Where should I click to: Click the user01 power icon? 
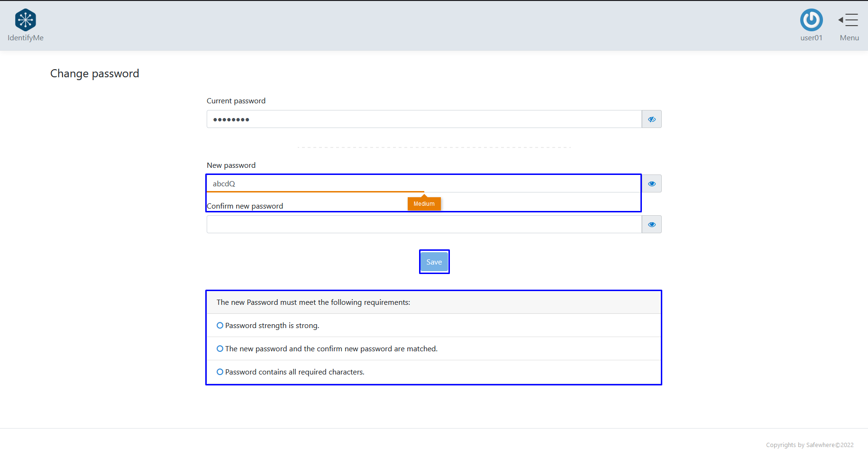point(811,20)
